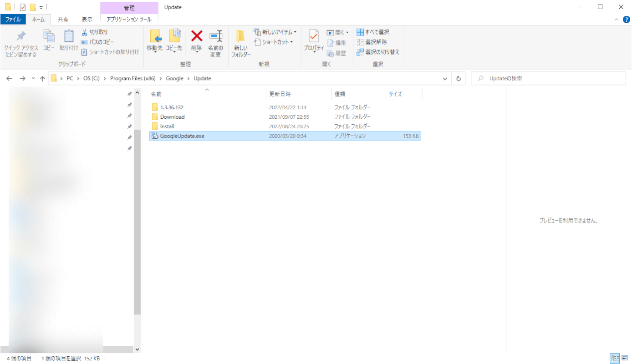This screenshot has width=632, height=364.
Task: Click Edit (編集) in ribbon
Action: [336, 43]
